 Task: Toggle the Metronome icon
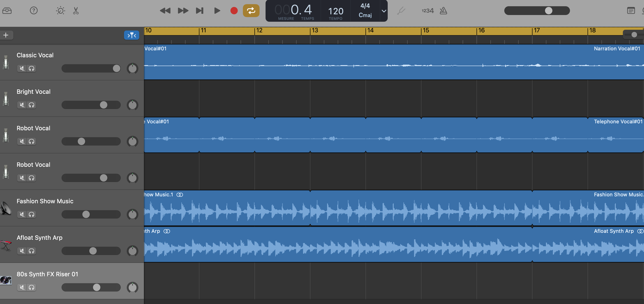pos(443,11)
